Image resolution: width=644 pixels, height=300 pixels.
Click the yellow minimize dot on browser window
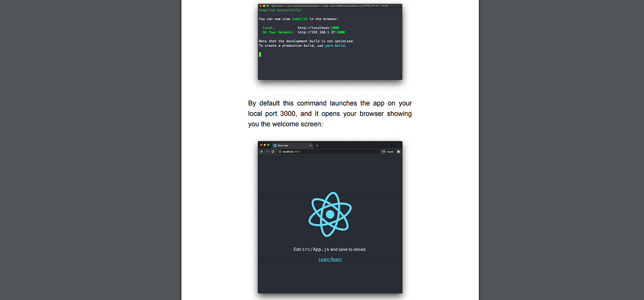[x=265, y=145]
